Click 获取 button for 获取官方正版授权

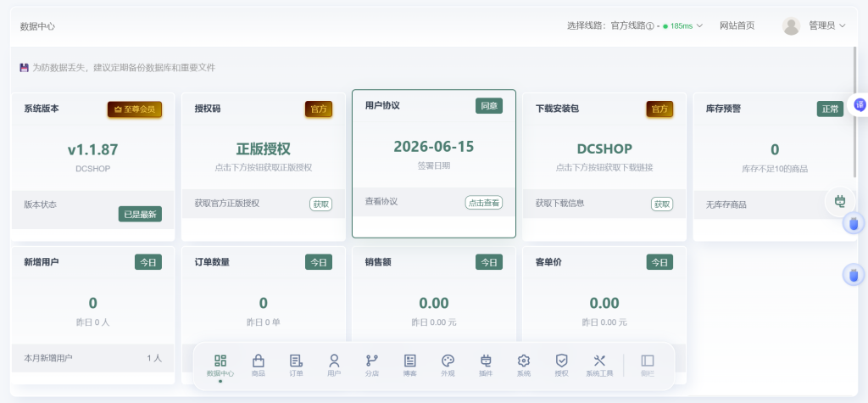321,204
